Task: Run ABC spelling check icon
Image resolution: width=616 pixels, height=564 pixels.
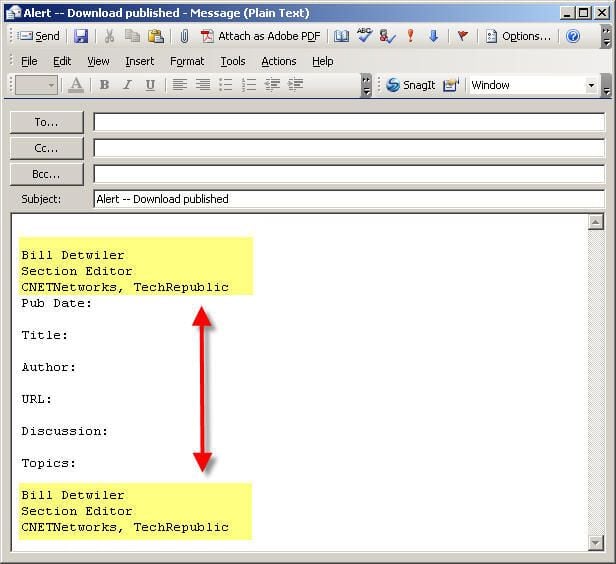Action: [x=364, y=35]
